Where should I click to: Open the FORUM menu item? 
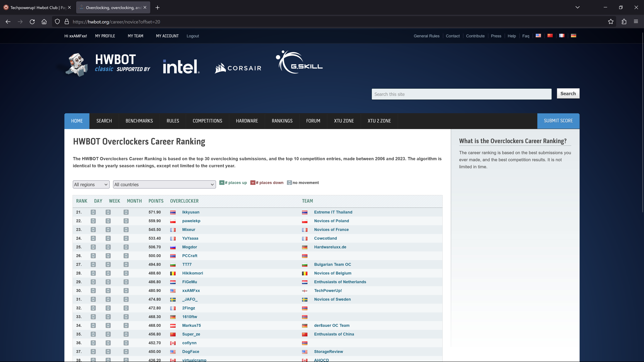point(313,121)
